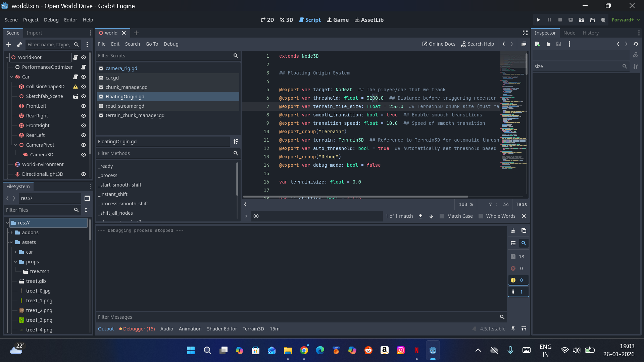Open the Forward+ renderer dropdown

pyautogui.click(x=626, y=20)
